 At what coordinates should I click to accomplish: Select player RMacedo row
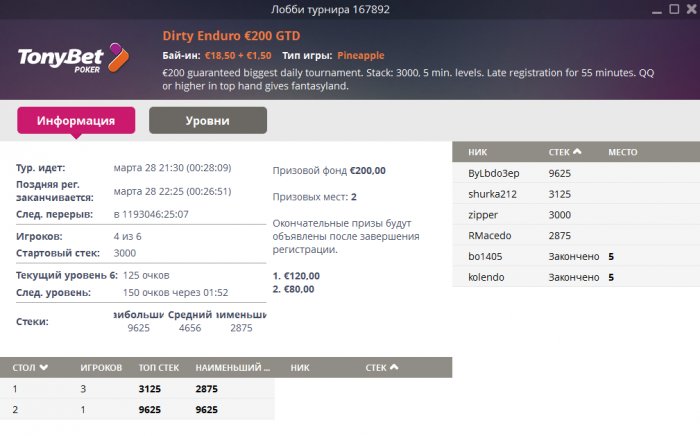(x=576, y=236)
